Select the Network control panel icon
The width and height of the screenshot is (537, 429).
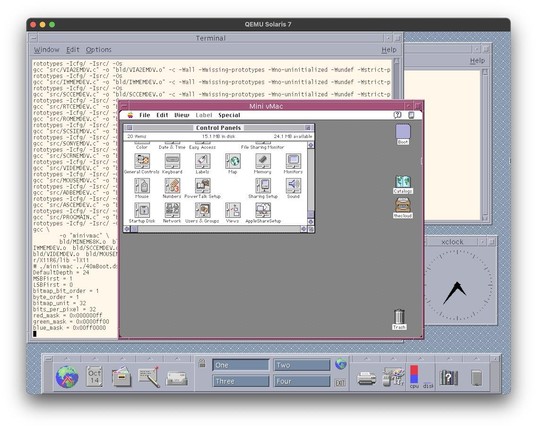tap(172, 210)
